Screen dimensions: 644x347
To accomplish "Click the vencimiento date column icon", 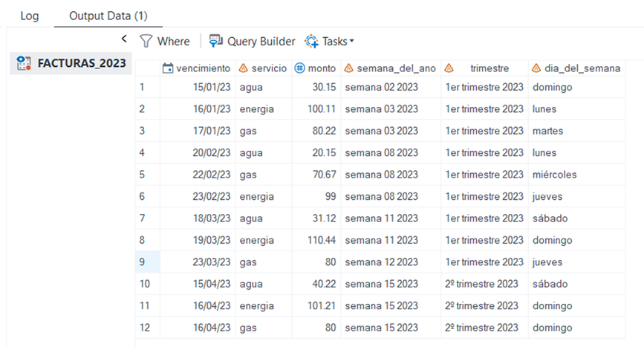I will click(168, 68).
